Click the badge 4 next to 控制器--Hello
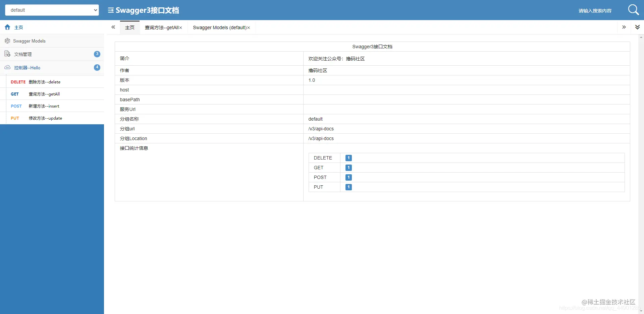The width and height of the screenshot is (644, 314). pyautogui.click(x=97, y=67)
